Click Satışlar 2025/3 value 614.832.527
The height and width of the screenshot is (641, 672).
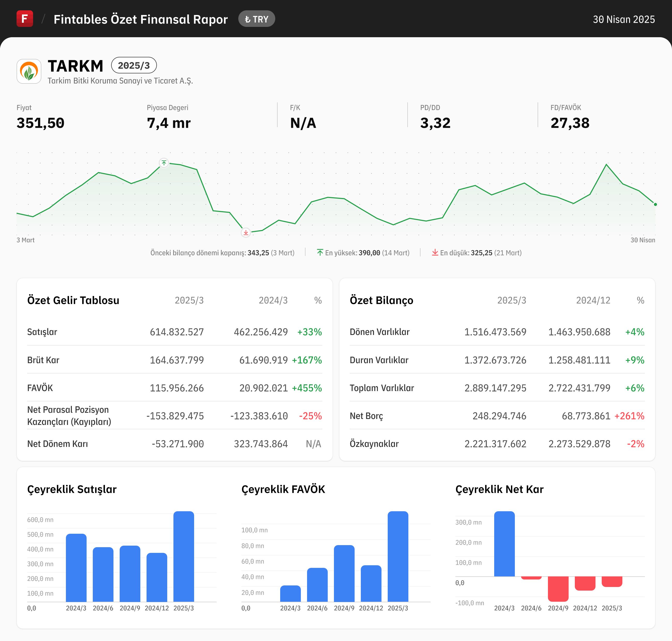coord(177,332)
